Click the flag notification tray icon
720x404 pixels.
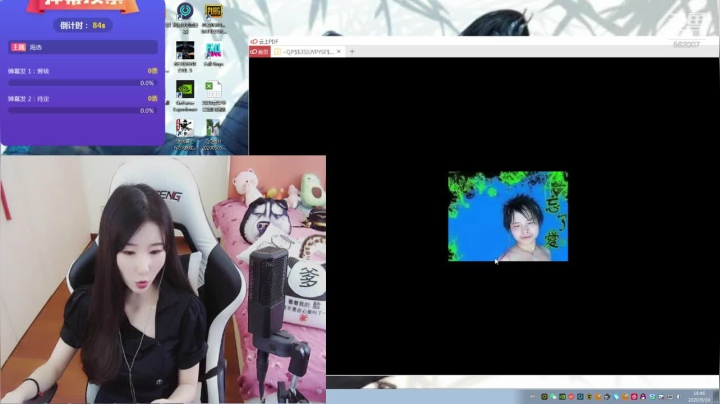pos(661,397)
